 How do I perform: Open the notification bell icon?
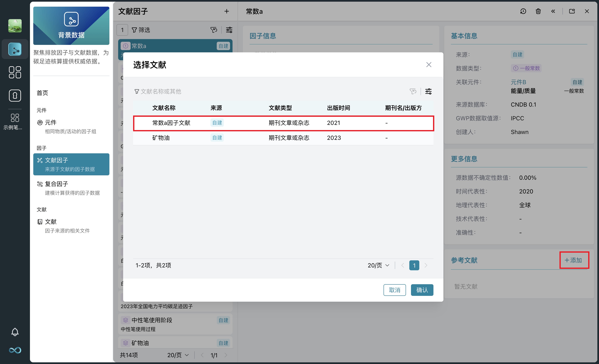click(15, 332)
